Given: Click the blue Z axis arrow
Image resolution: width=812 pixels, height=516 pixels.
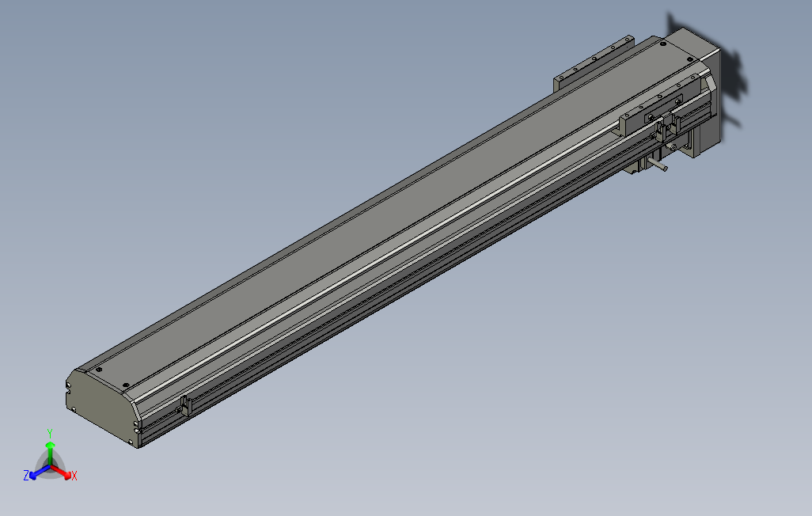Looking at the screenshot, I should (x=33, y=476).
